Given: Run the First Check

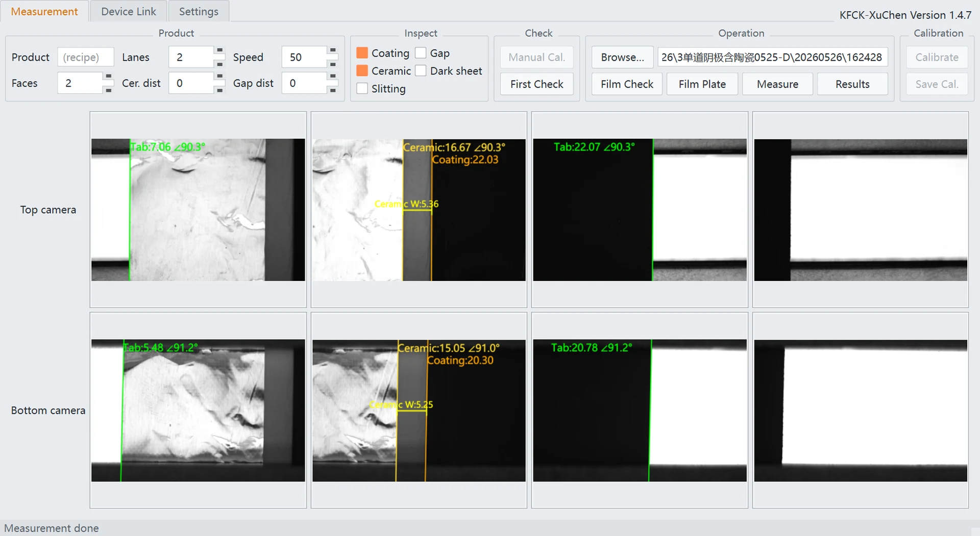Looking at the screenshot, I should click(x=536, y=84).
